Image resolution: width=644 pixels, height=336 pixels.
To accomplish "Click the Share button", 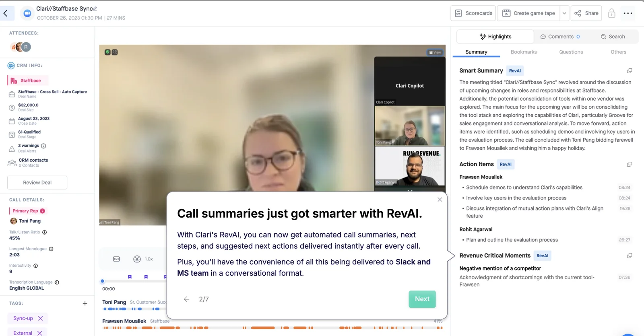I will point(586,13).
